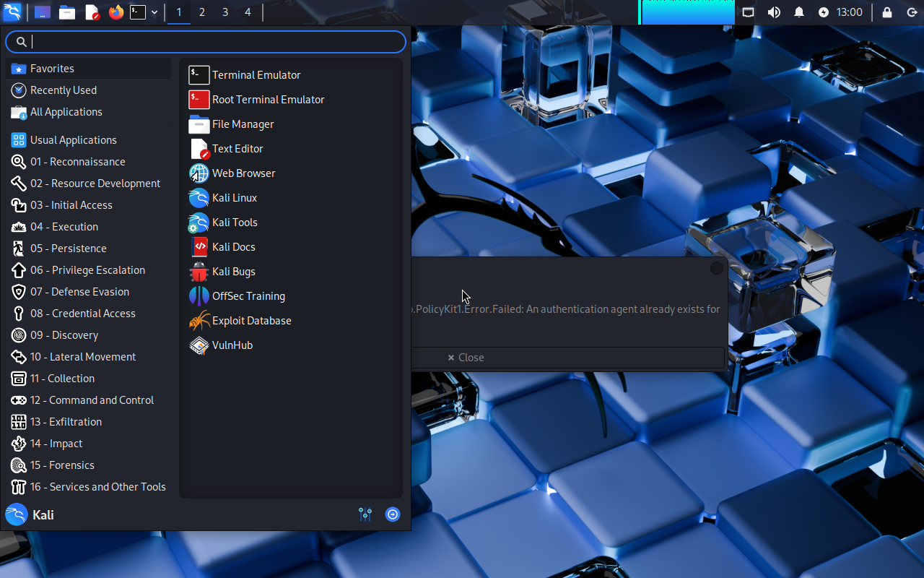Select 16 - Services and Other Tools
This screenshot has width=924, height=578.
click(x=88, y=487)
